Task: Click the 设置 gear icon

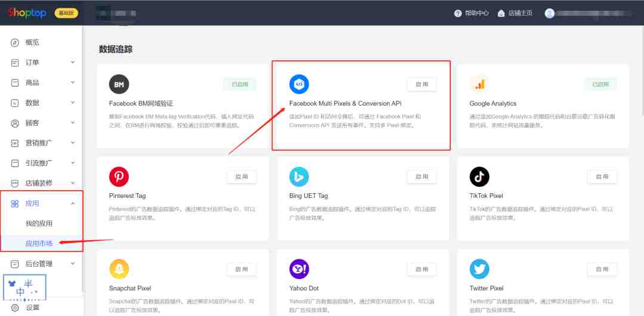Action: click(x=15, y=308)
